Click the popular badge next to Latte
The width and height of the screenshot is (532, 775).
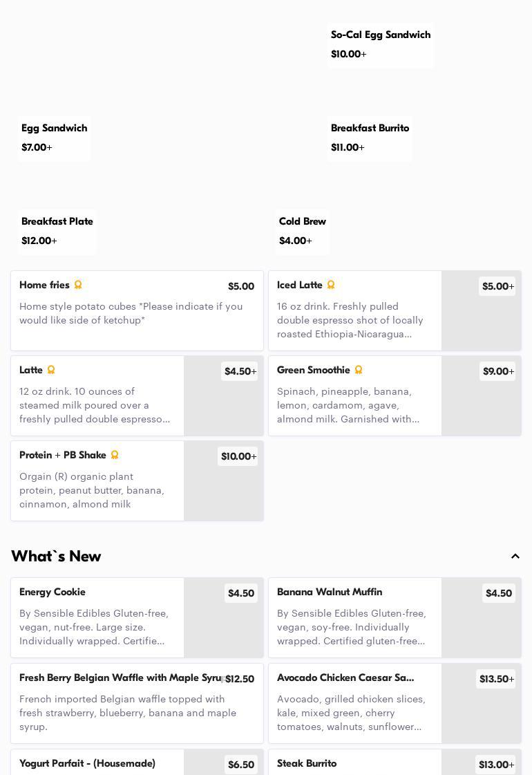[x=51, y=370]
